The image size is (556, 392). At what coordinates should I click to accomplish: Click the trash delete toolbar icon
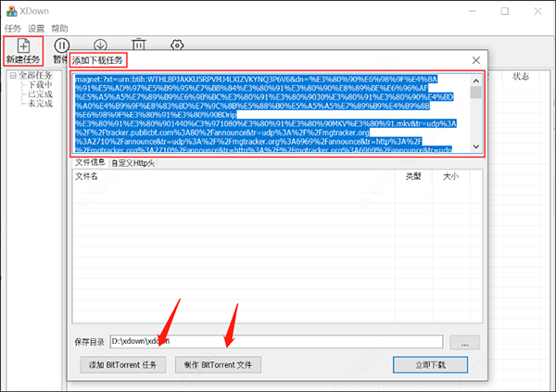(x=139, y=44)
